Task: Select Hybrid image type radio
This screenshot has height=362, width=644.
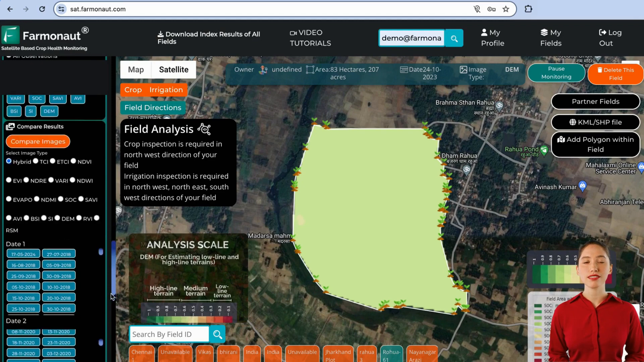Action: tap(9, 161)
